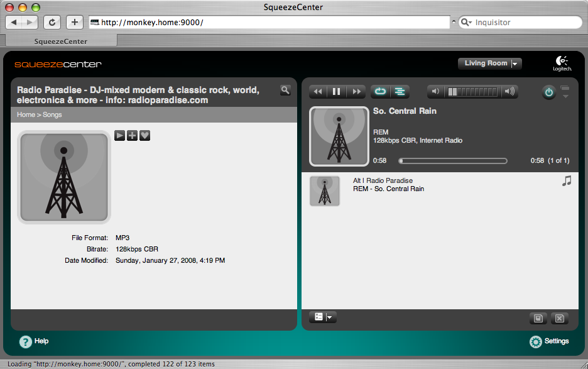This screenshot has width=588, height=369.
Task: Go to Home in the breadcrumb
Action: [x=26, y=115]
